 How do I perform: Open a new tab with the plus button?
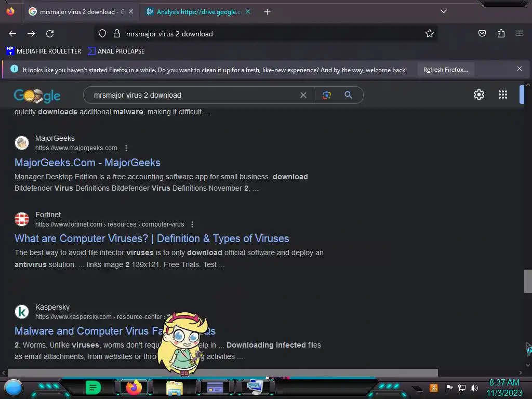click(x=268, y=12)
